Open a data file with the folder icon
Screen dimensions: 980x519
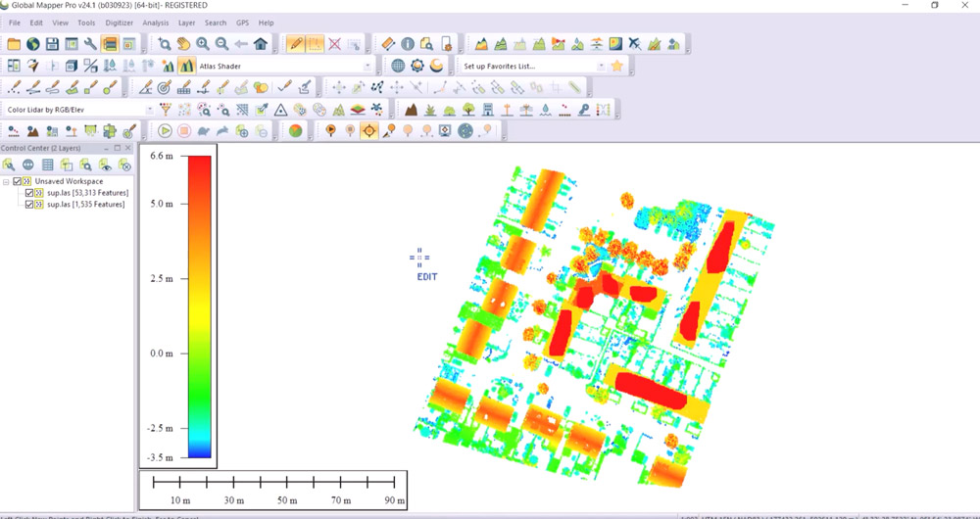coord(14,44)
